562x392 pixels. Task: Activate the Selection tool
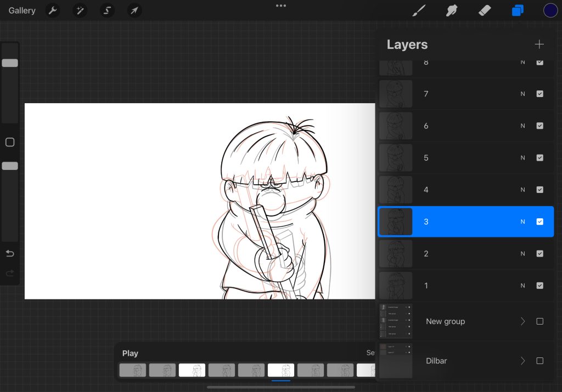[x=108, y=10]
